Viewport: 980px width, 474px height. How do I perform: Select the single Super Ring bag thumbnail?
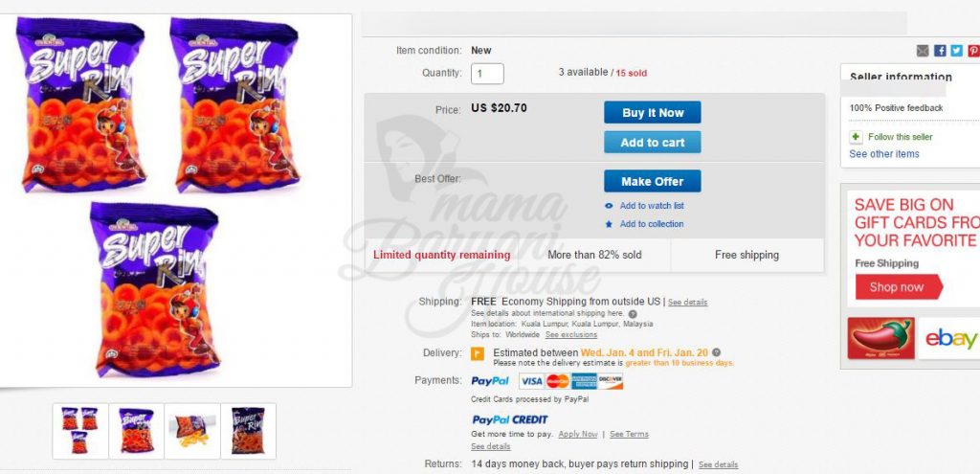[x=136, y=431]
